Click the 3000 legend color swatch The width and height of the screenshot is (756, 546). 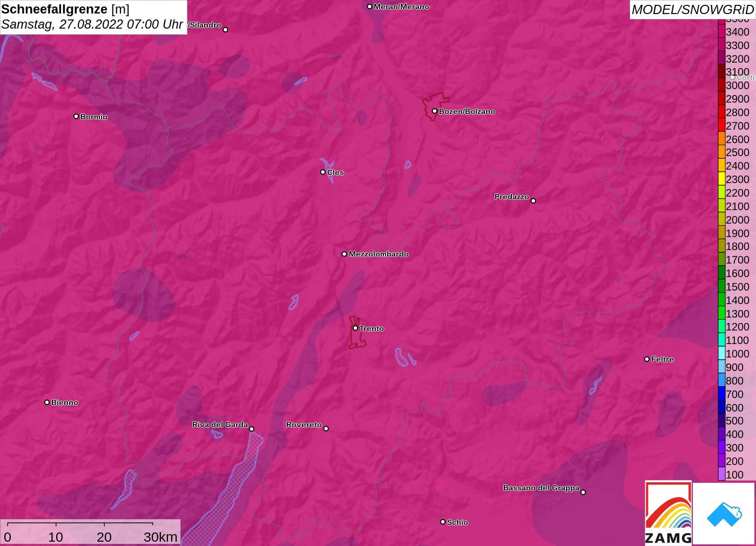pyautogui.click(x=721, y=85)
